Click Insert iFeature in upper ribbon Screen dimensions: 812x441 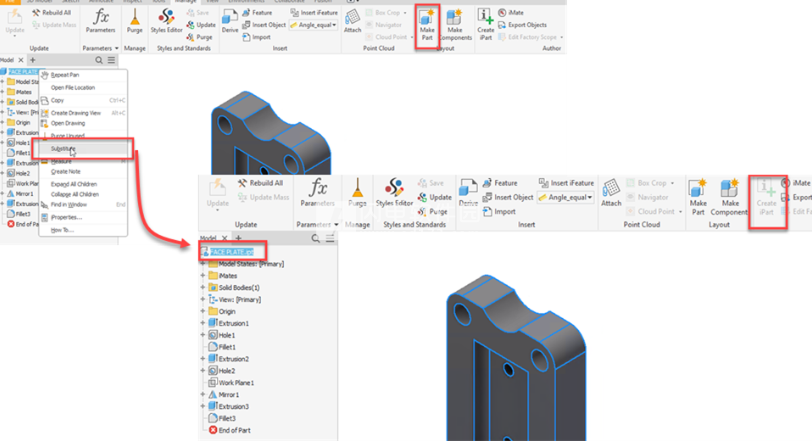point(314,12)
